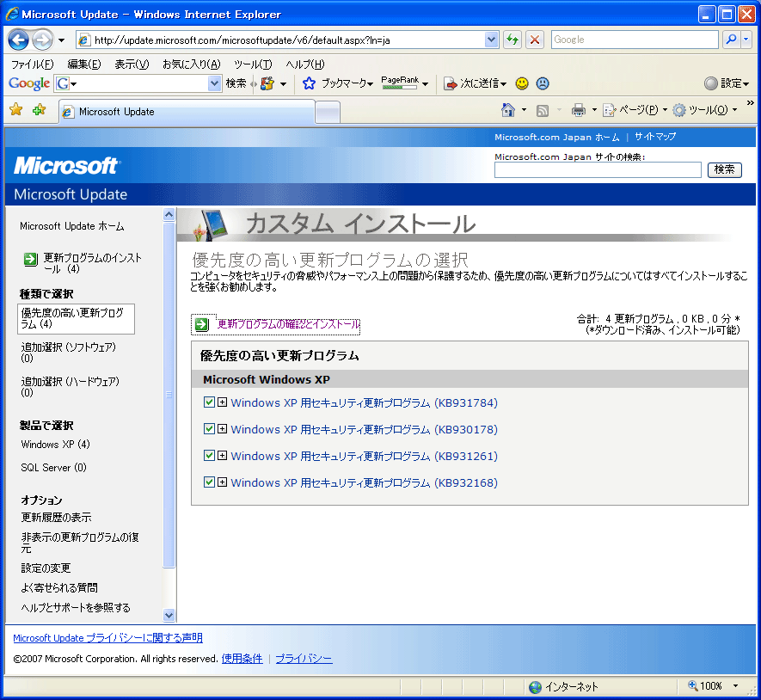Click the Add to Favorites star-plus icon

pos(40,110)
